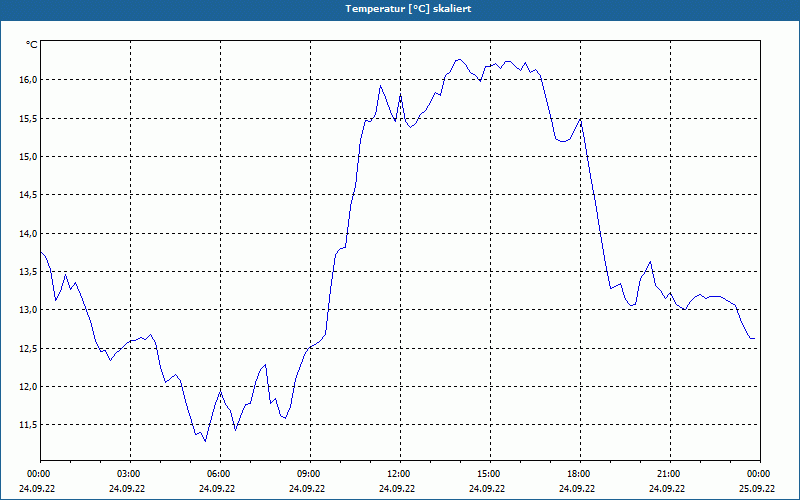Click the °C unit label on the axis
Screen dimensions: 800x500
click(32, 45)
